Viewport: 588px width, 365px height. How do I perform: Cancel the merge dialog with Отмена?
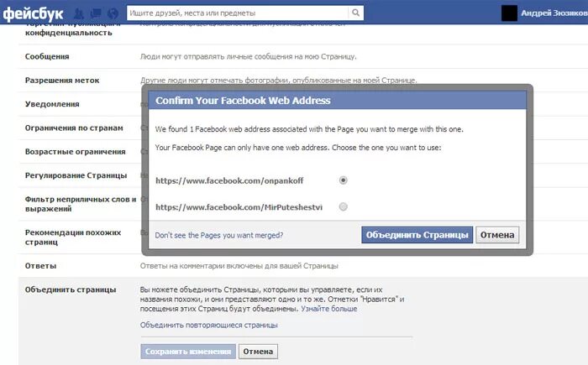coord(497,235)
